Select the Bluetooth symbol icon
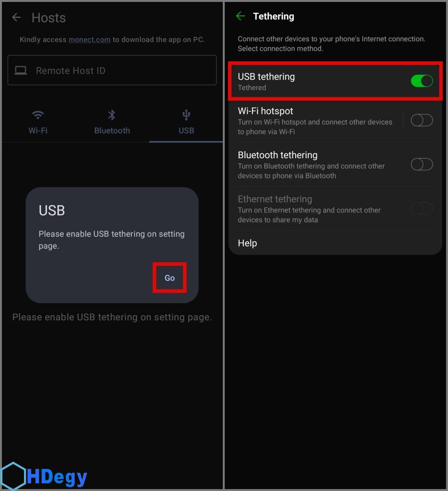Viewport: 448px width, 491px height. point(112,115)
